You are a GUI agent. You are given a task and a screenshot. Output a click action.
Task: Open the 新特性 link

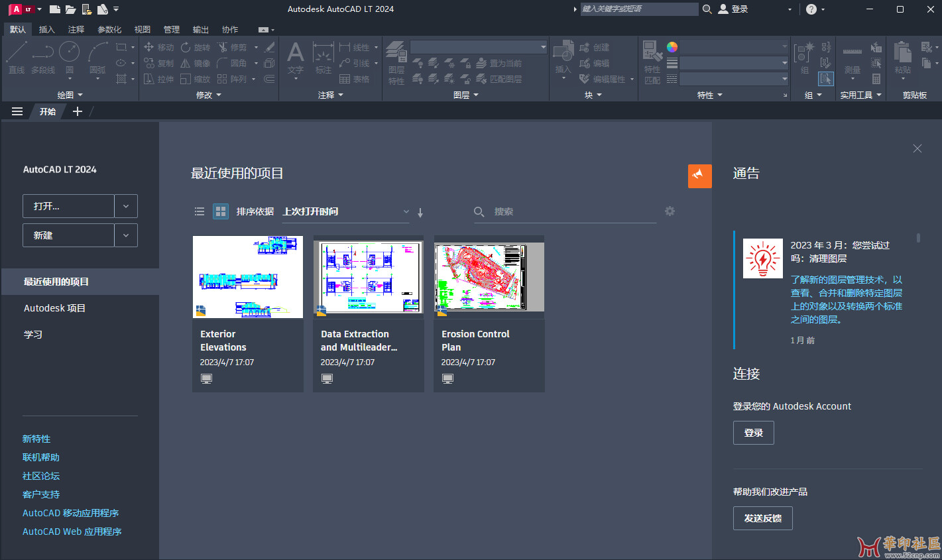36,439
